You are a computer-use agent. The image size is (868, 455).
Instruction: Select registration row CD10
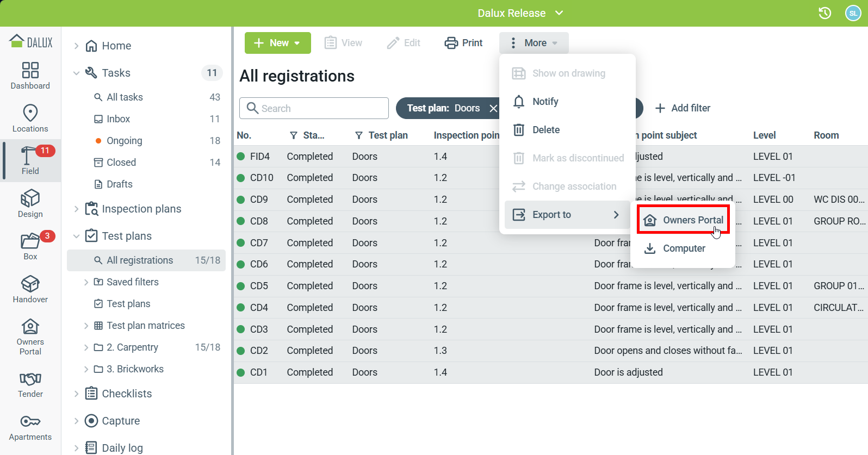pyautogui.click(x=551, y=178)
